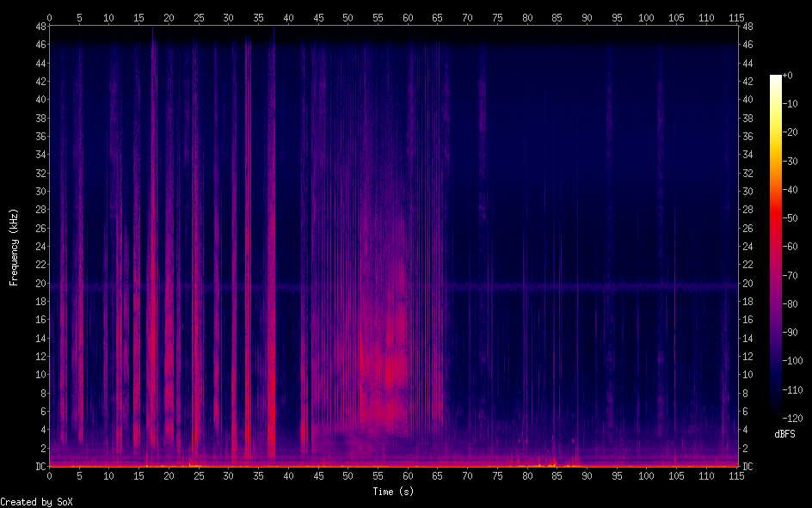
Task: Click the 10 kHz label on right axis
Action: [x=747, y=375]
